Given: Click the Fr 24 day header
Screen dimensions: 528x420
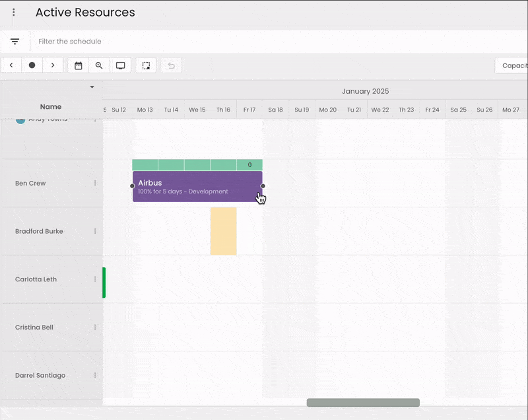Looking at the screenshot, I should tap(432, 110).
